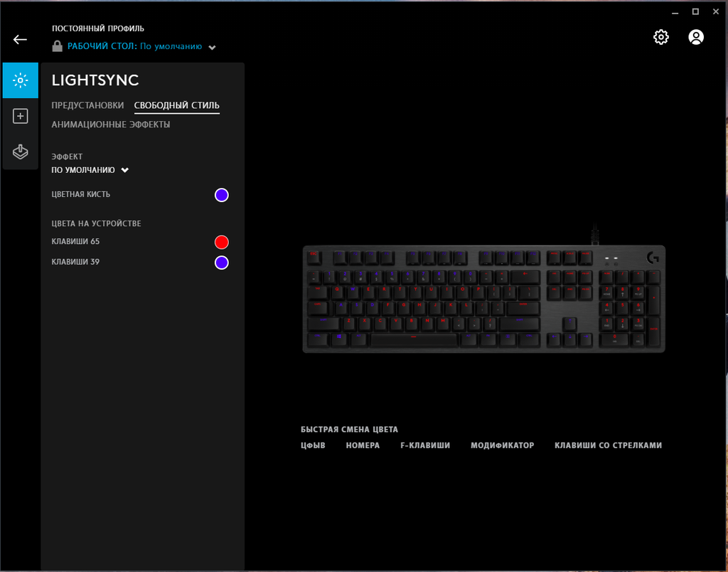Paint the PAUSE key on keyboard
The width and height of the screenshot is (728, 572).
(x=586, y=258)
